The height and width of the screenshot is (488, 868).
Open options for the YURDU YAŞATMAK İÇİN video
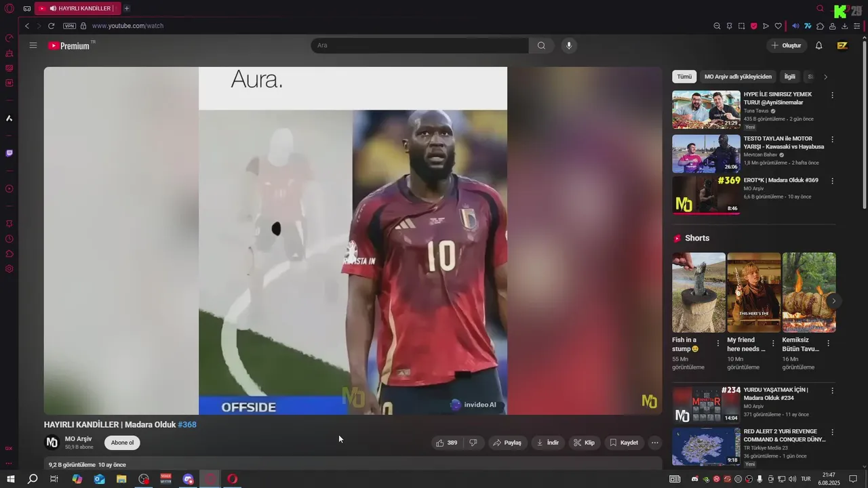832,391
